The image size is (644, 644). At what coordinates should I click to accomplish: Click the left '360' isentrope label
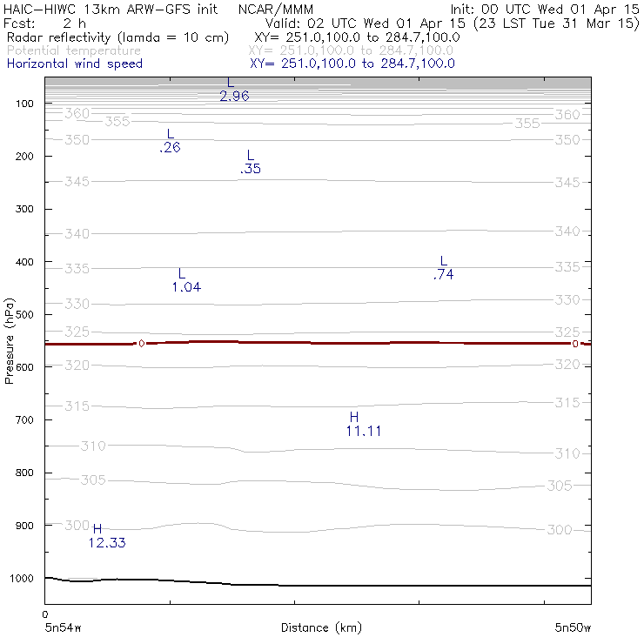[77, 113]
